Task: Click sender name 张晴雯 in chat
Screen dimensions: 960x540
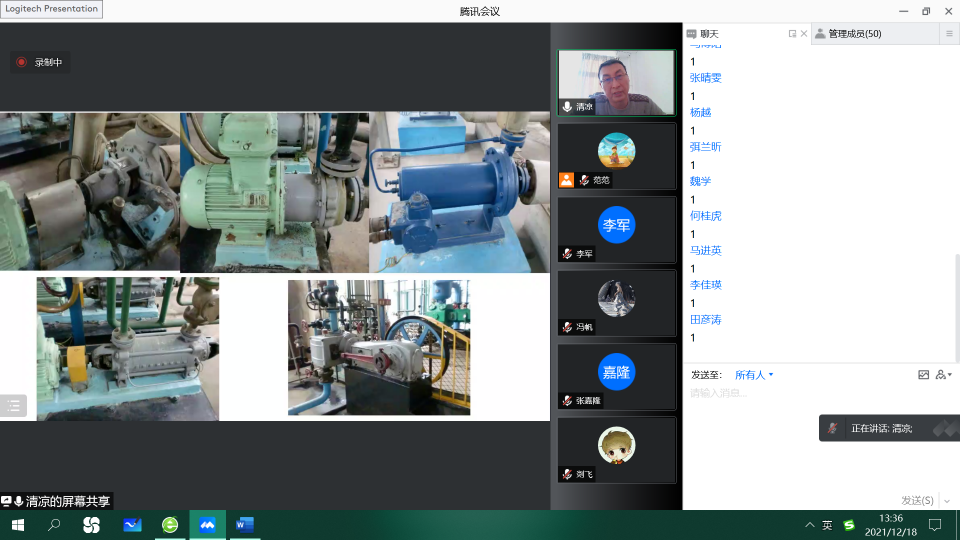Action: 705,78
